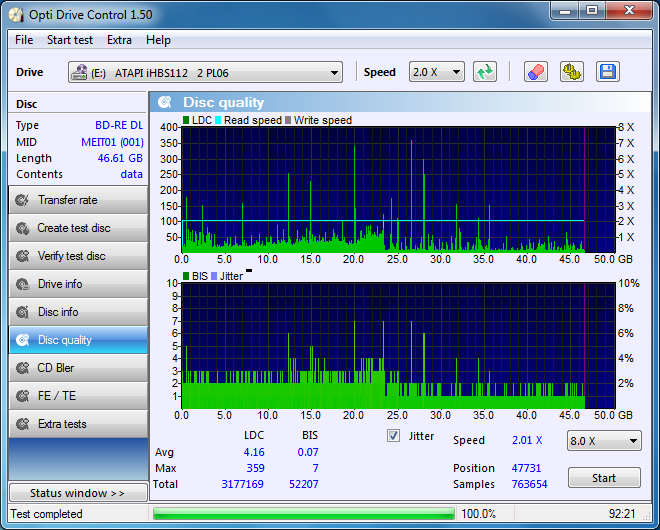Click the Length value 46.61 GB

(120, 158)
